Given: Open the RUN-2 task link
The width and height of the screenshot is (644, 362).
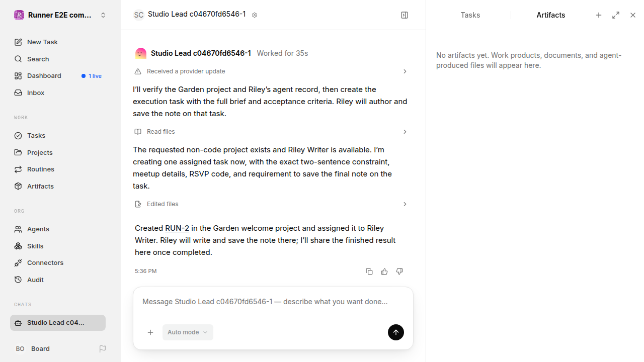Looking at the screenshot, I should (177, 228).
